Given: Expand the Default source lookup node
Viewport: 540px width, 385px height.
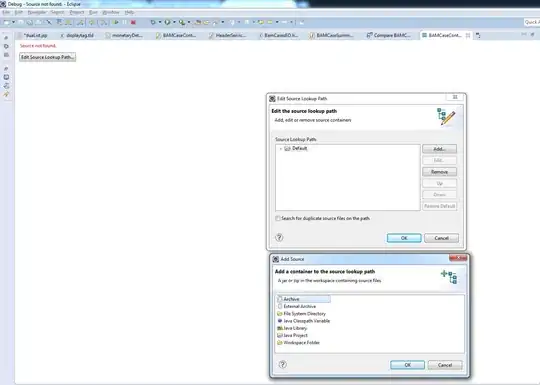Looking at the screenshot, I should [281, 148].
